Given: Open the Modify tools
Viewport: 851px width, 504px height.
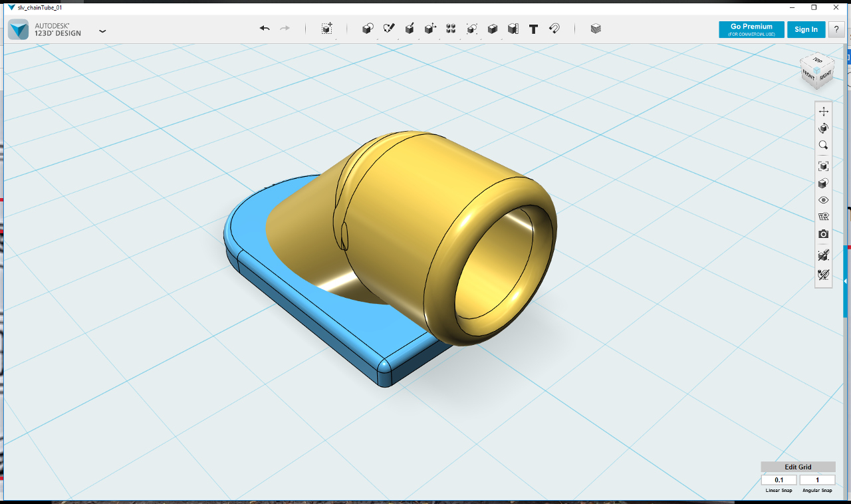Looking at the screenshot, I should coord(430,29).
